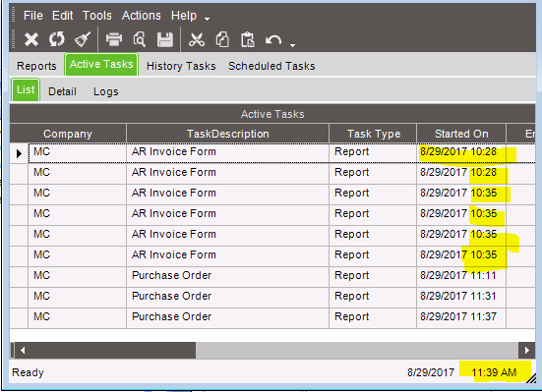
Task: Switch to the History Tasks tab
Action: [x=181, y=66]
